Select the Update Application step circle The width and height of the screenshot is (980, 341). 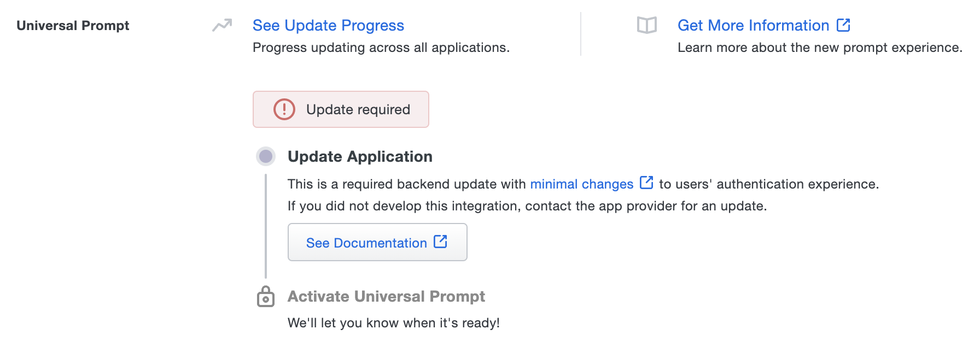point(266,157)
